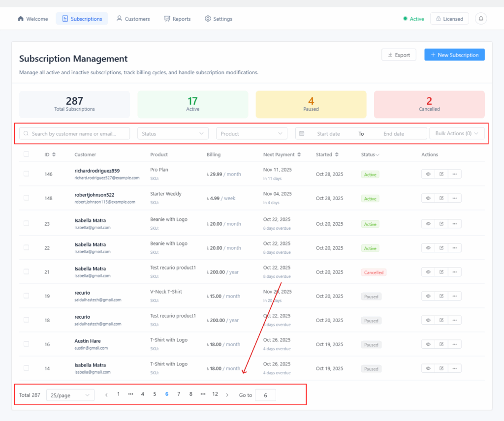The image size is (504, 421).
Task: Go to next page arrow in pagination
Action: (227, 394)
